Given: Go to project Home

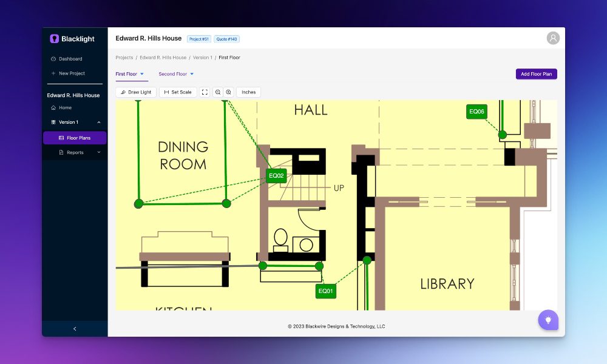Looking at the screenshot, I should click(x=65, y=107).
